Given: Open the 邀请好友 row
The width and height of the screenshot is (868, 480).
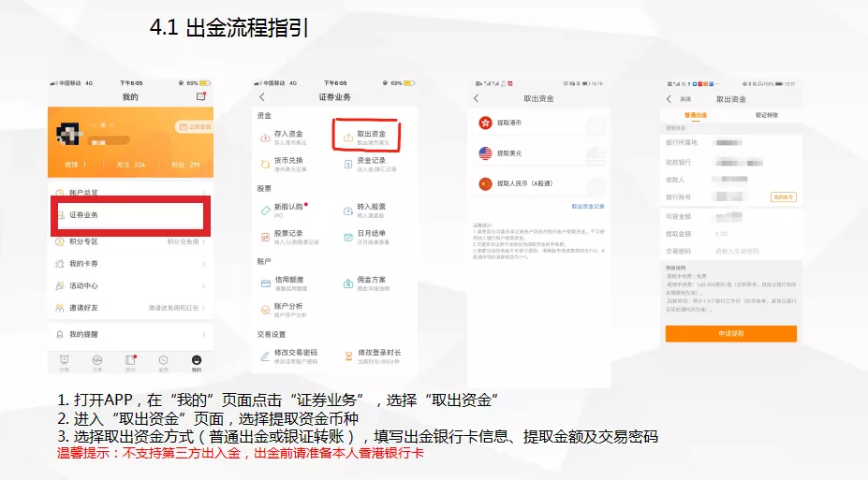Looking at the screenshot, I should 131,308.
